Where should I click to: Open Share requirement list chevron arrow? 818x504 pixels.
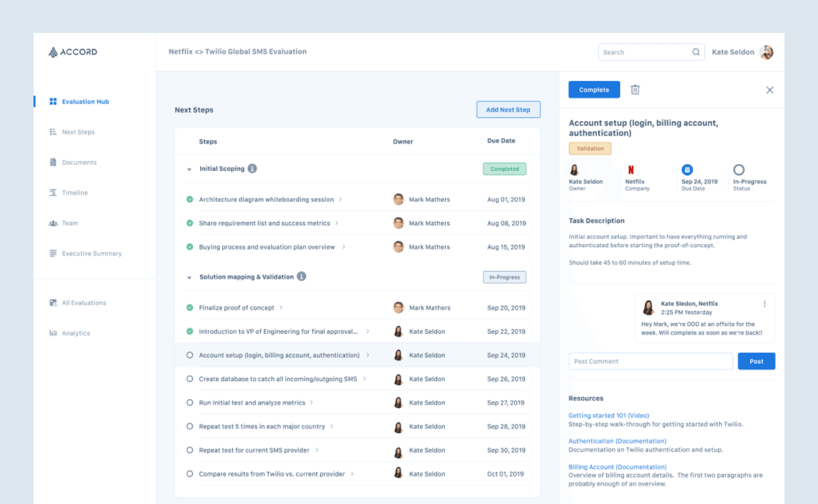[337, 223]
